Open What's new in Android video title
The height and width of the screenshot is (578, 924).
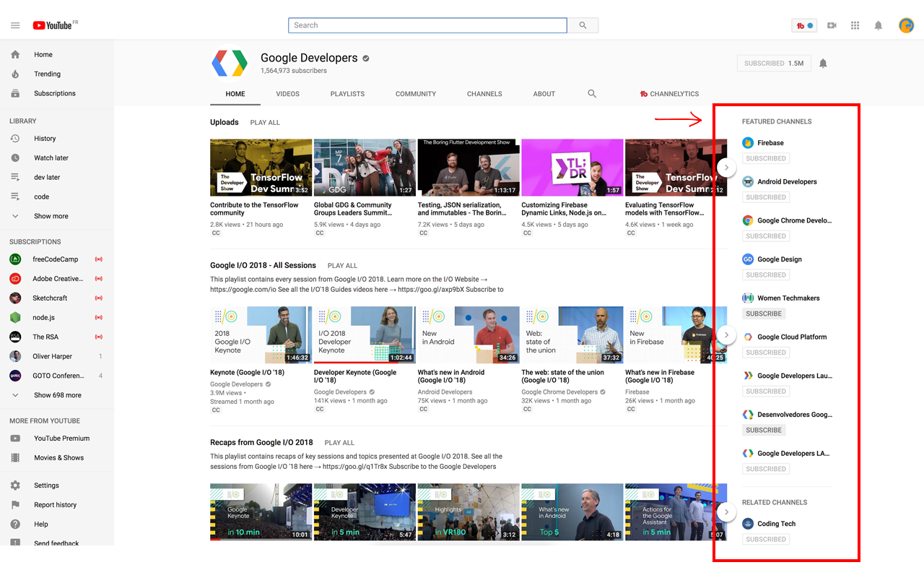click(x=451, y=376)
